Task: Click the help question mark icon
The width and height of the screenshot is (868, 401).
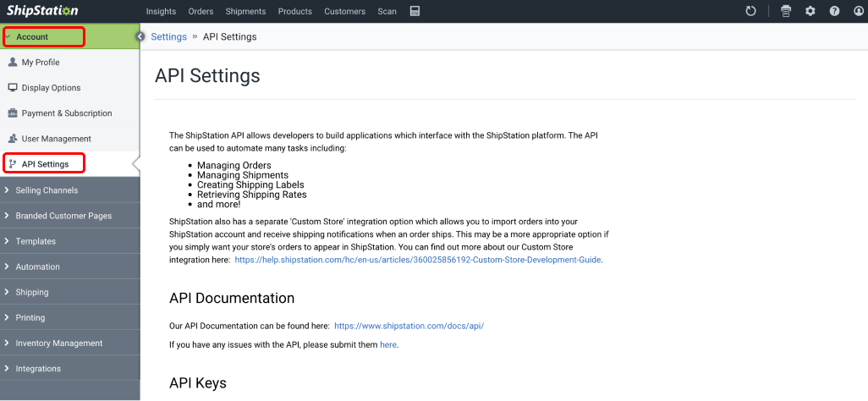Action: pos(834,11)
